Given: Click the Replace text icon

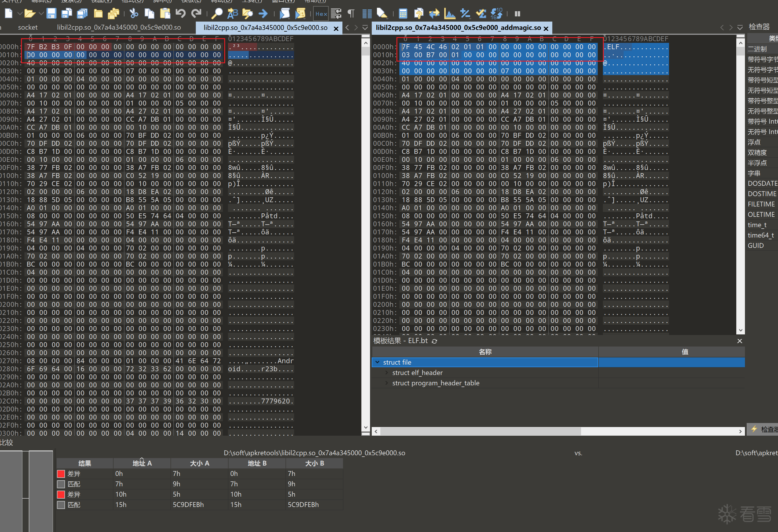Looking at the screenshot, I should pyautogui.click(x=232, y=14).
